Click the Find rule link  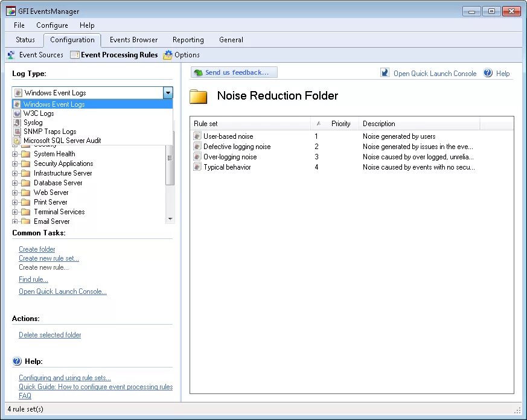click(33, 279)
